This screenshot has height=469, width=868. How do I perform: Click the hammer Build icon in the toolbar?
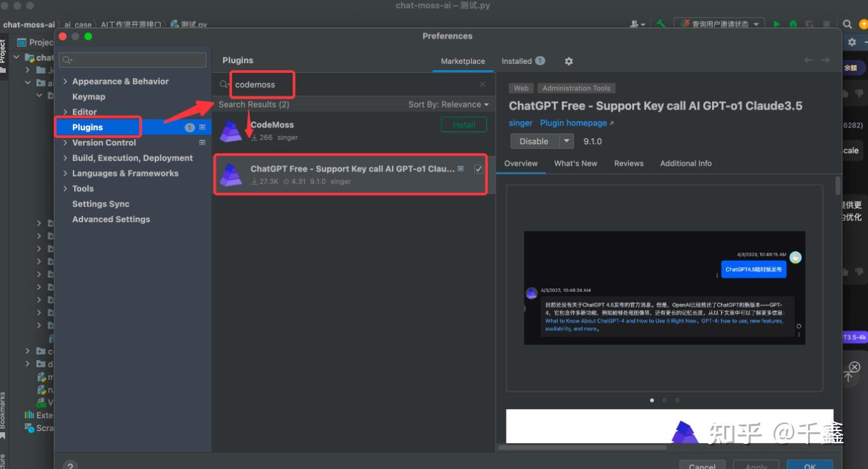(x=661, y=23)
